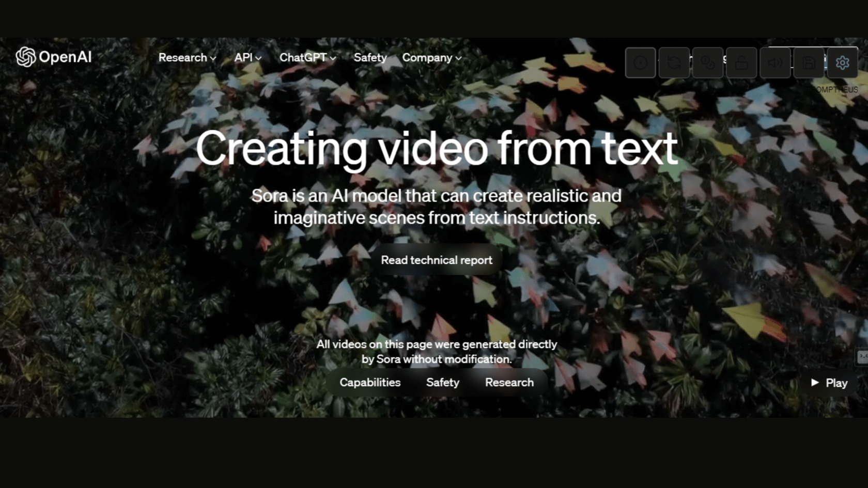Open the ChatGPT menu in the navbar
Screen dimensions: 868x488
pyautogui.click(x=307, y=58)
